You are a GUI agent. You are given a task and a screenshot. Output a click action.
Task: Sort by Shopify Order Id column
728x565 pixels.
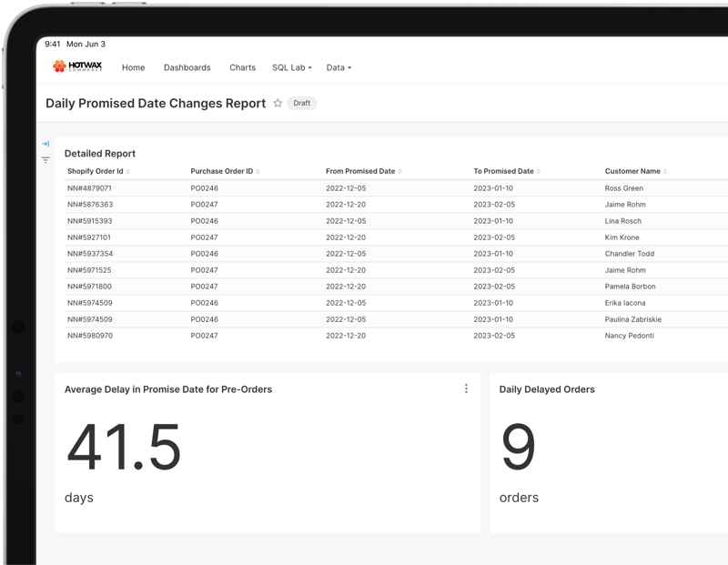pyautogui.click(x=98, y=171)
